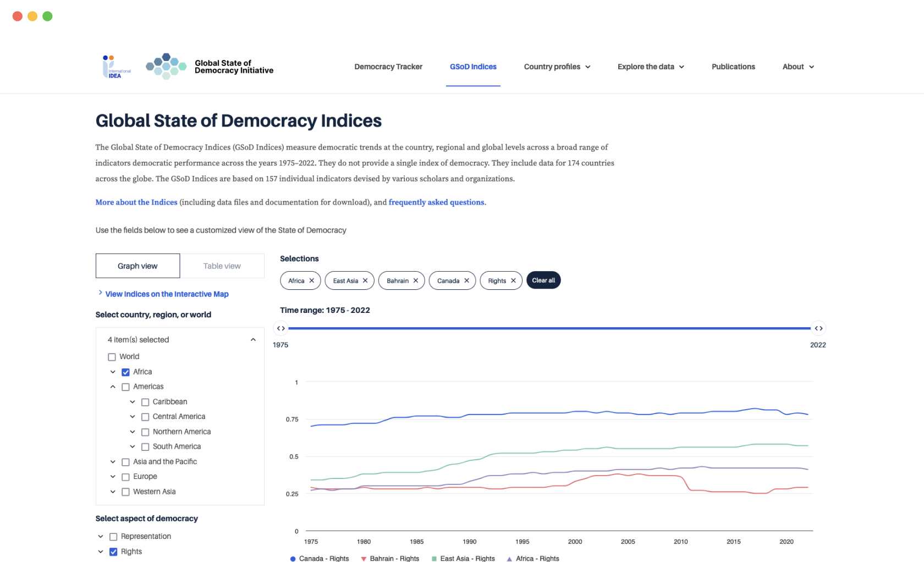This screenshot has height=562, width=924.
Task: Open the Country profiles dropdown menu
Action: (557, 67)
